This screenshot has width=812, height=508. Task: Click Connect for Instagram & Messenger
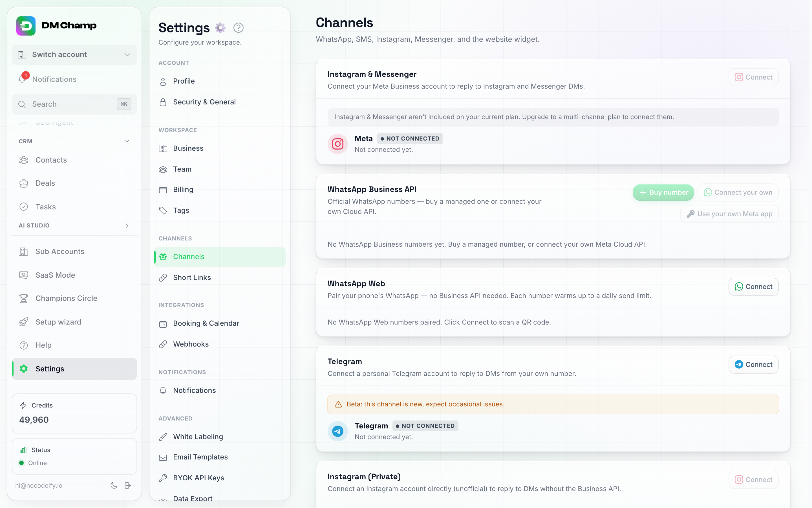[x=753, y=77]
